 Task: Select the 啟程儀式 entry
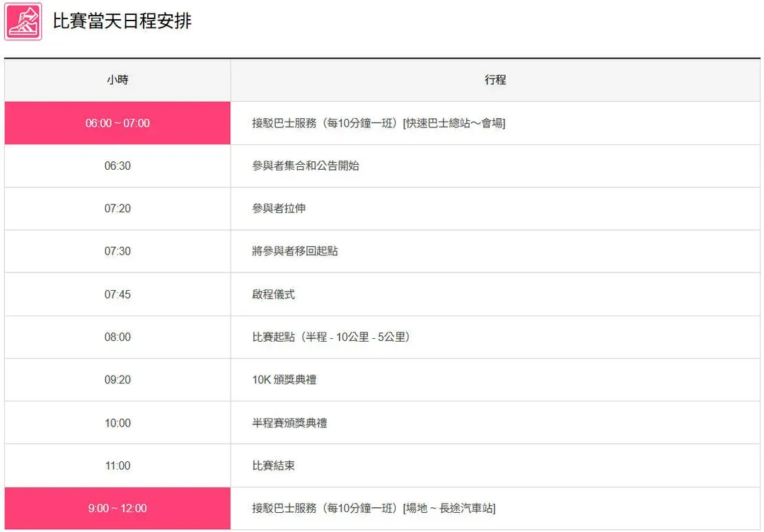tap(274, 294)
